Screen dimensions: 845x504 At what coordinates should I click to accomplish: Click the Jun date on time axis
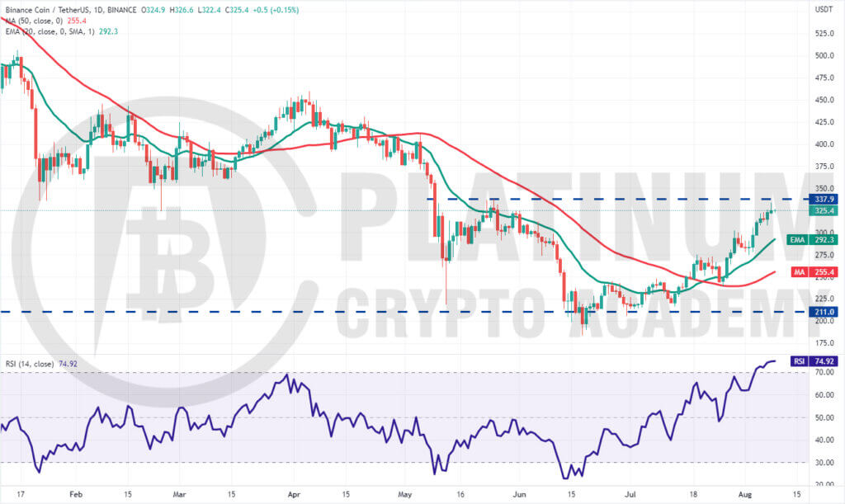520,494
